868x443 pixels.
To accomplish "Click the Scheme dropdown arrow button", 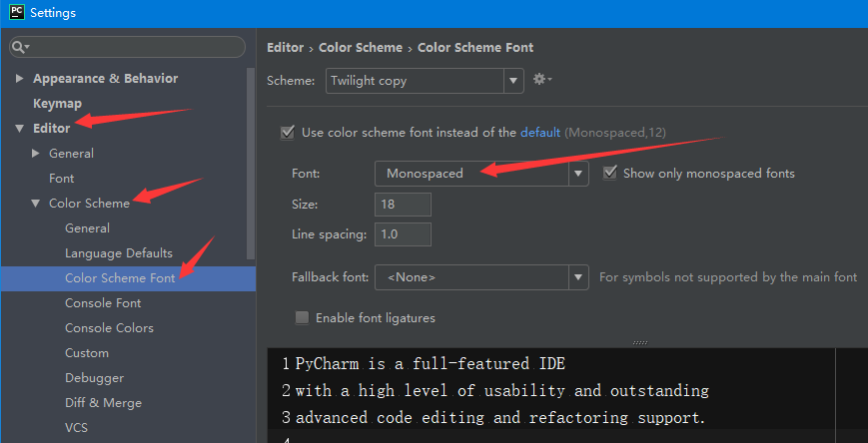I will click(x=513, y=81).
